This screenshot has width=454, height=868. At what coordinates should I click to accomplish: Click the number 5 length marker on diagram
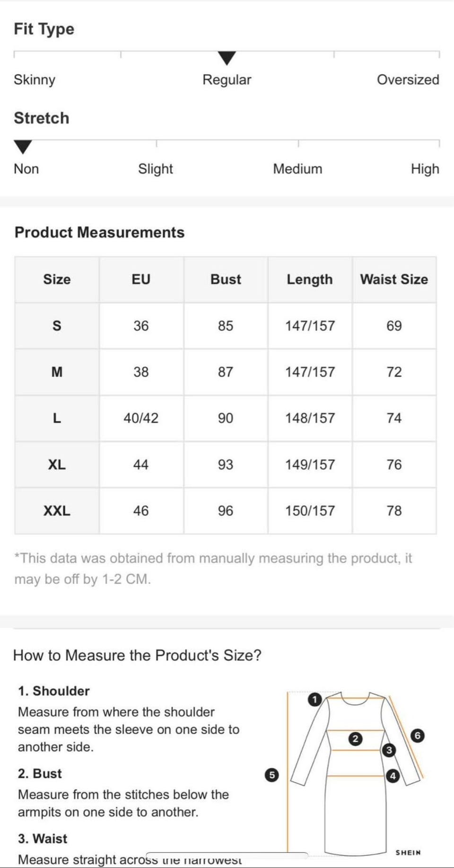[271, 775]
